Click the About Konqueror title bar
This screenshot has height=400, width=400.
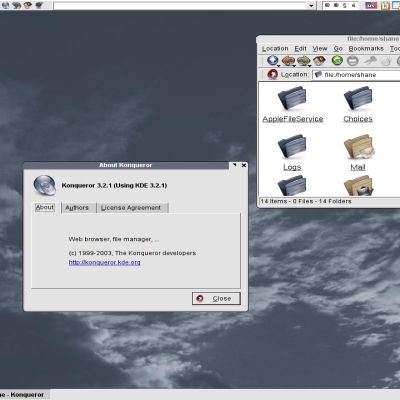126,165
